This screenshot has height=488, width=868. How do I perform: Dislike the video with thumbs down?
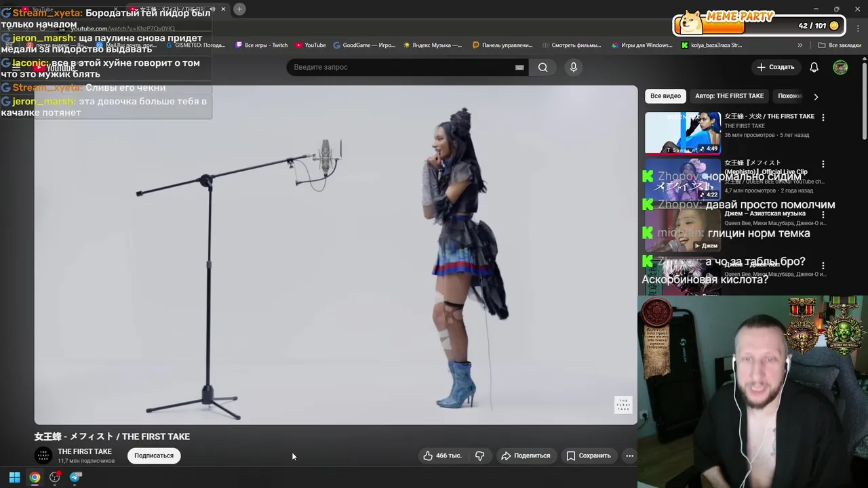pos(480,455)
